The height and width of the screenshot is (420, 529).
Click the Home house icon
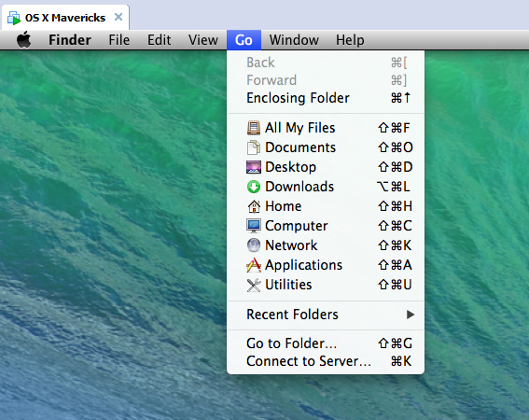click(254, 206)
